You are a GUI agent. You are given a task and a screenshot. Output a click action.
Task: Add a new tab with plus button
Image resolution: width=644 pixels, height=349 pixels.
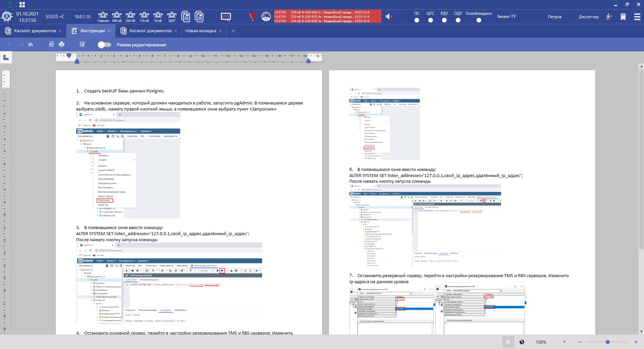(x=233, y=31)
